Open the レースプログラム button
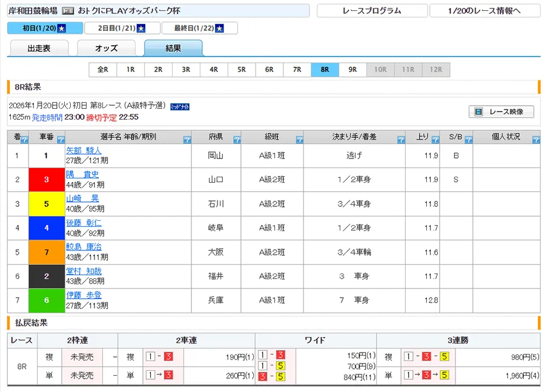 tap(371, 11)
